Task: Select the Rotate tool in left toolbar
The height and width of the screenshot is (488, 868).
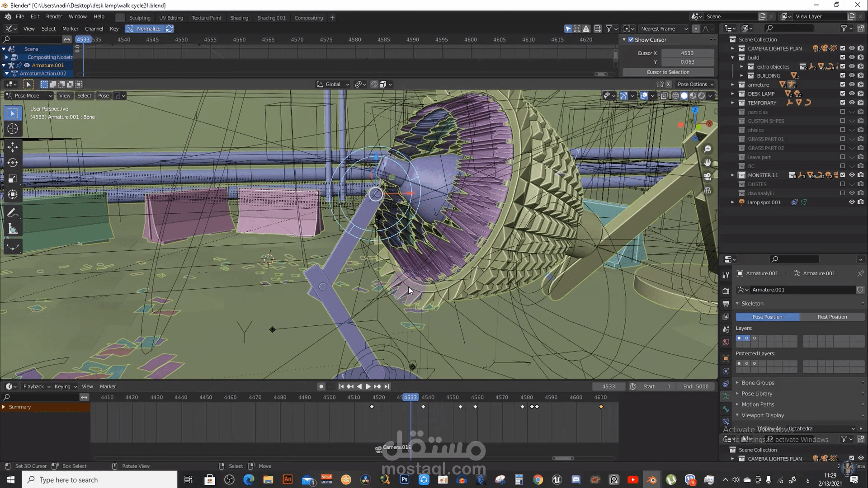Action: click(13, 163)
